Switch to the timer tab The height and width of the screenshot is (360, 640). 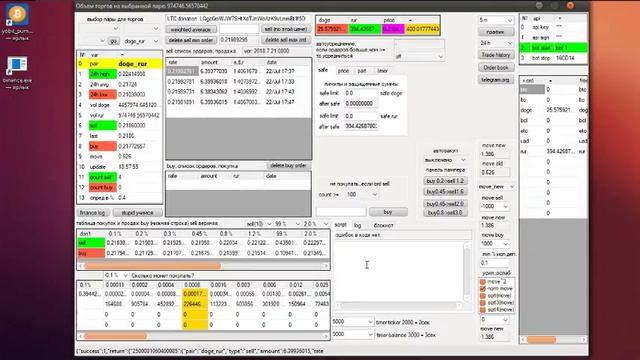[x=382, y=71]
